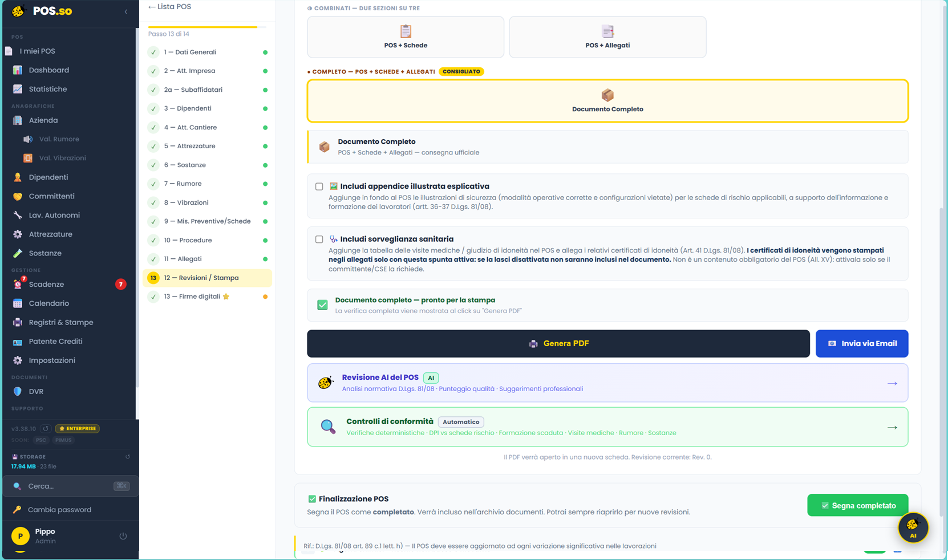Open Azienda building icon
948x560 pixels.
tap(18, 120)
